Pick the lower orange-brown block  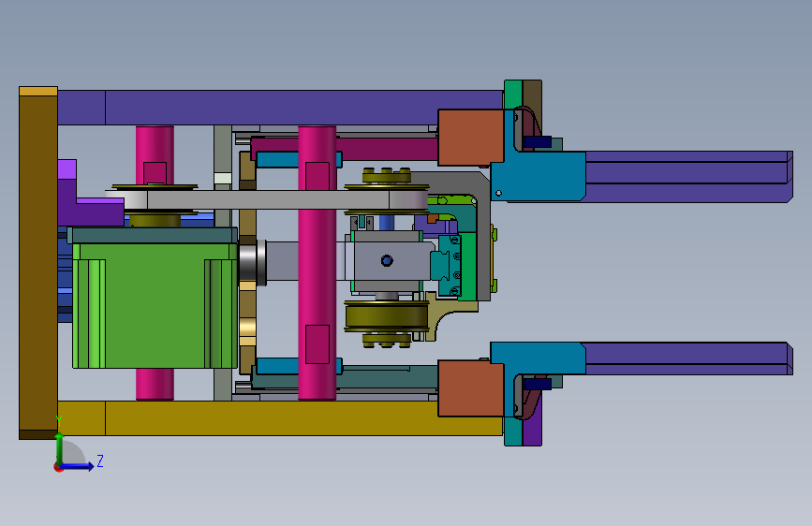pos(471,388)
